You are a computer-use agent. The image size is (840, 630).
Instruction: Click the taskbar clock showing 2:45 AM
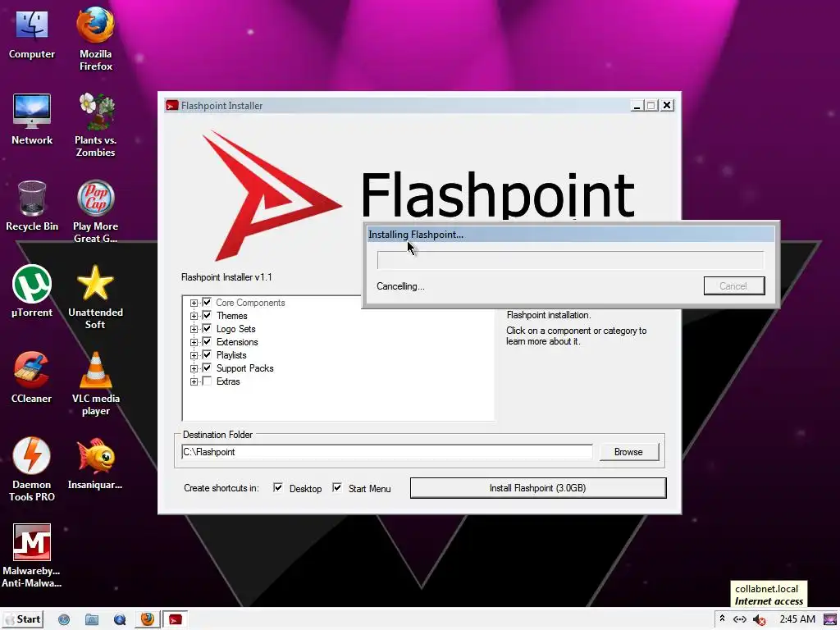click(797, 619)
